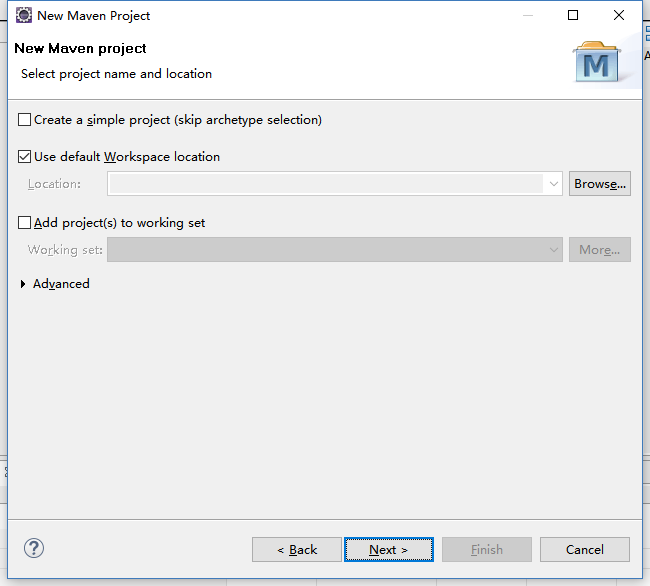Minimize the New Maven Project window
The width and height of the screenshot is (650, 586).
pyautogui.click(x=528, y=15)
